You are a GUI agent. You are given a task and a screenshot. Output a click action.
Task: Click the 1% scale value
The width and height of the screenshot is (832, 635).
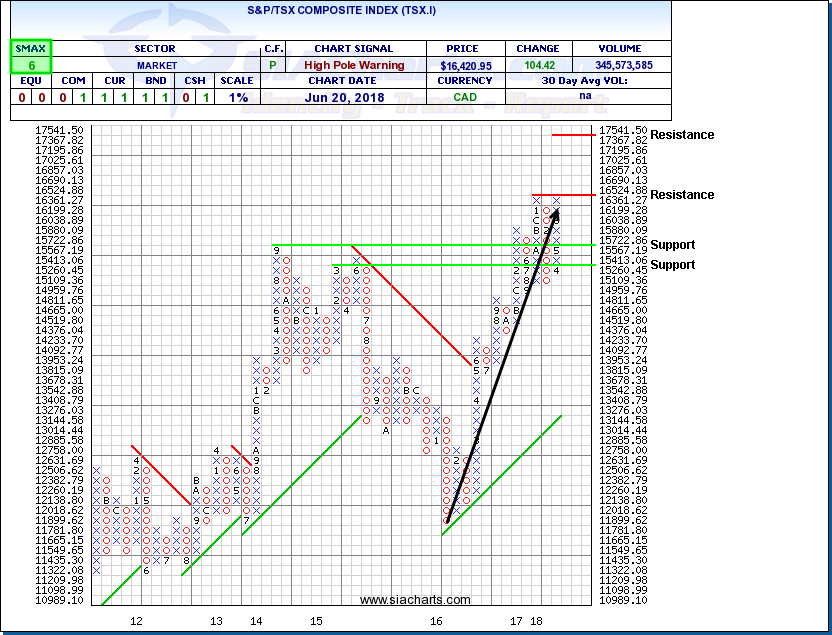coord(236,98)
